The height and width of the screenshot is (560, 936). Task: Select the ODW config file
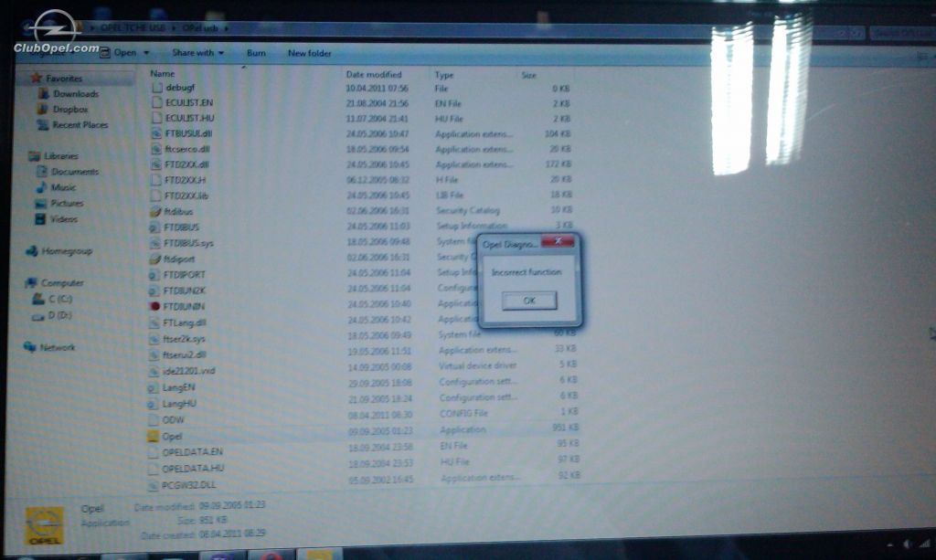[x=173, y=420]
